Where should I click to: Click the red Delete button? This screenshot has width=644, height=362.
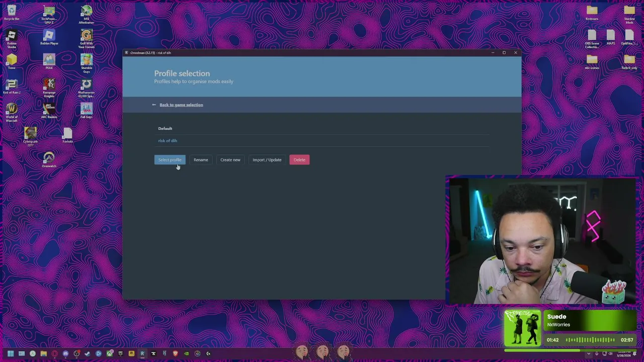tap(299, 160)
